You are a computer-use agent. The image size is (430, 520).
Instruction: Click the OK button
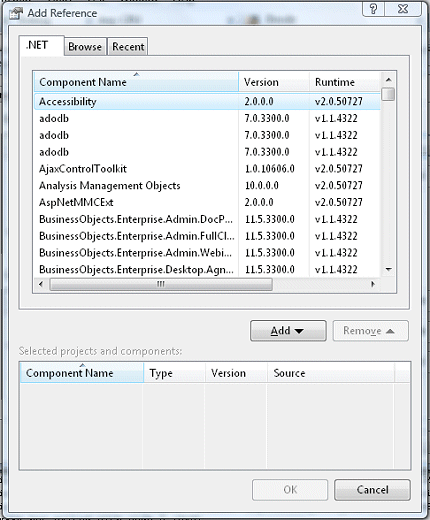290,490
